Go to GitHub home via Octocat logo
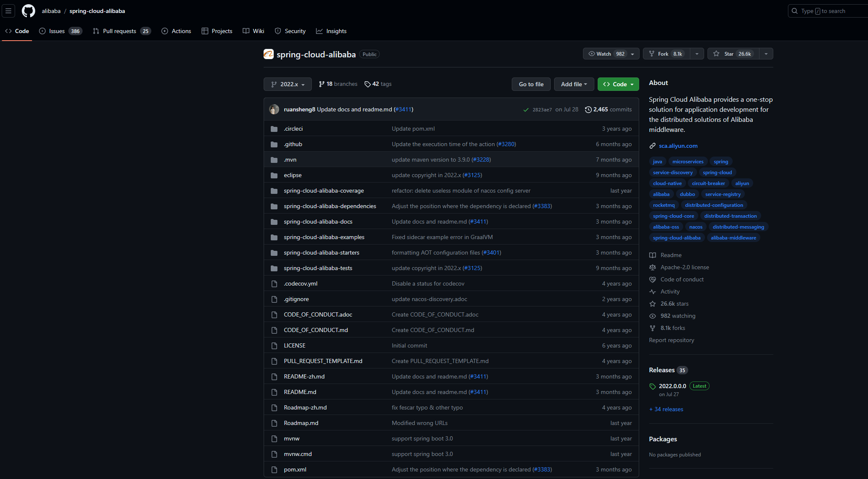 point(29,11)
